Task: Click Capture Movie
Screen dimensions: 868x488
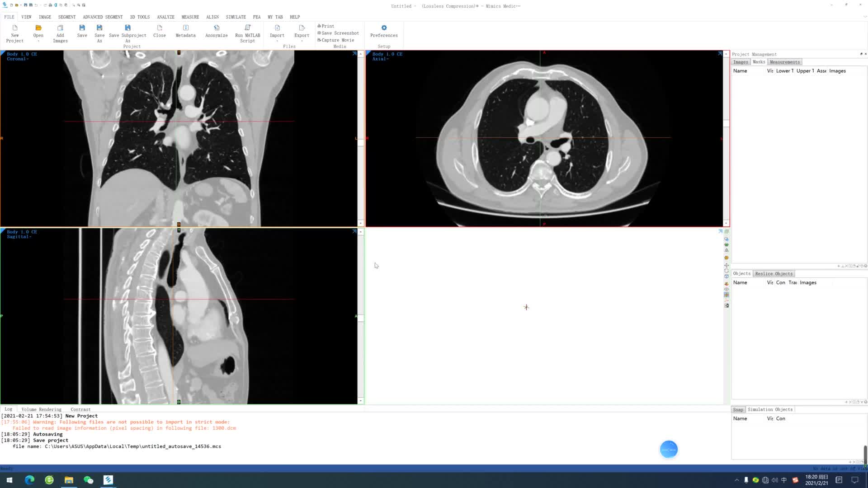Action: [336, 40]
